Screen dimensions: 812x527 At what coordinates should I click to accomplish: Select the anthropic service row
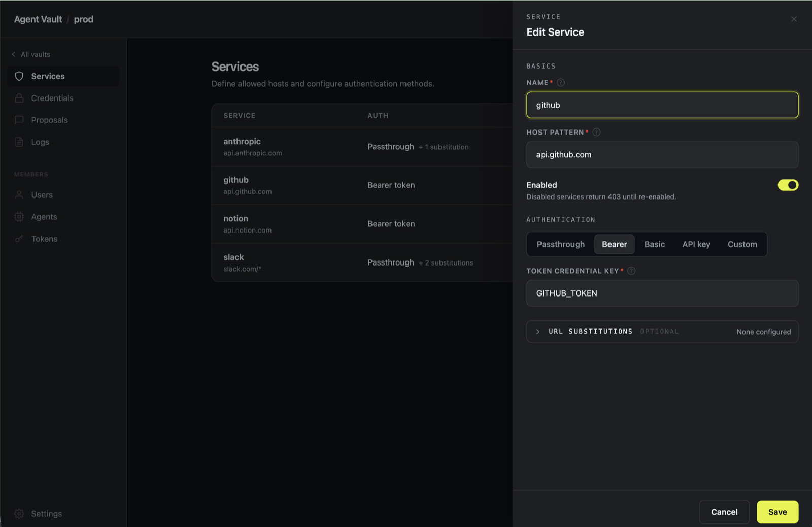(362, 146)
